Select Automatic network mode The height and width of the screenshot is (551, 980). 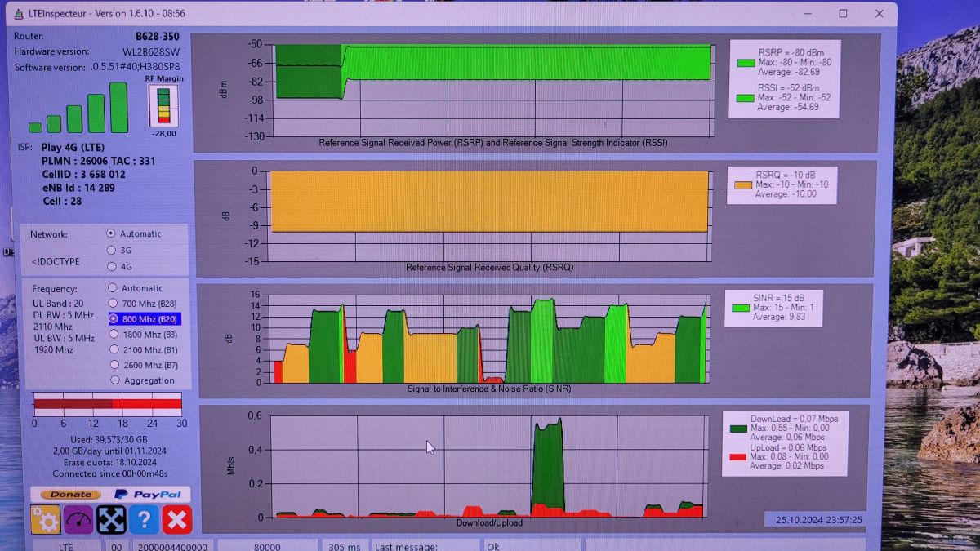[112, 233]
